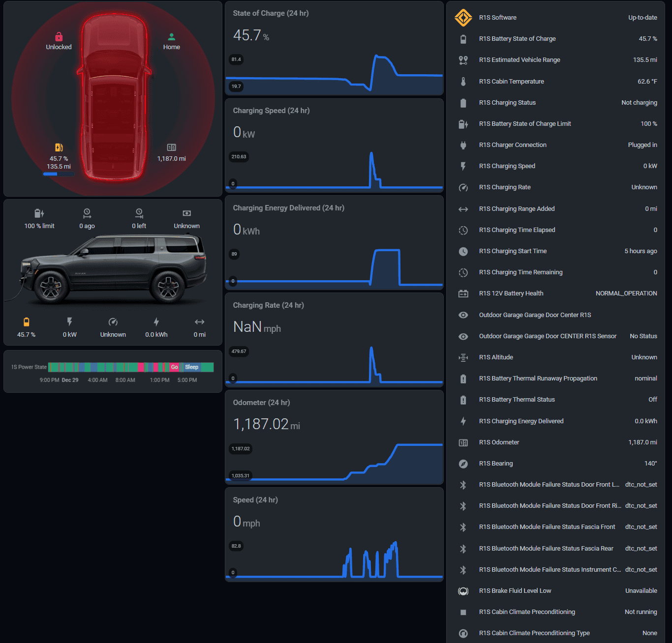Open the Charging Energy Delivered (24 hr) card
This screenshot has width=672, height=643.
[334, 243]
